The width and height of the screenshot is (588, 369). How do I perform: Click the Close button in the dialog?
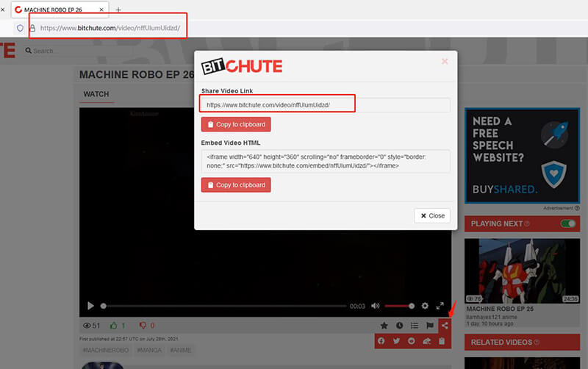tap(432, 215)
